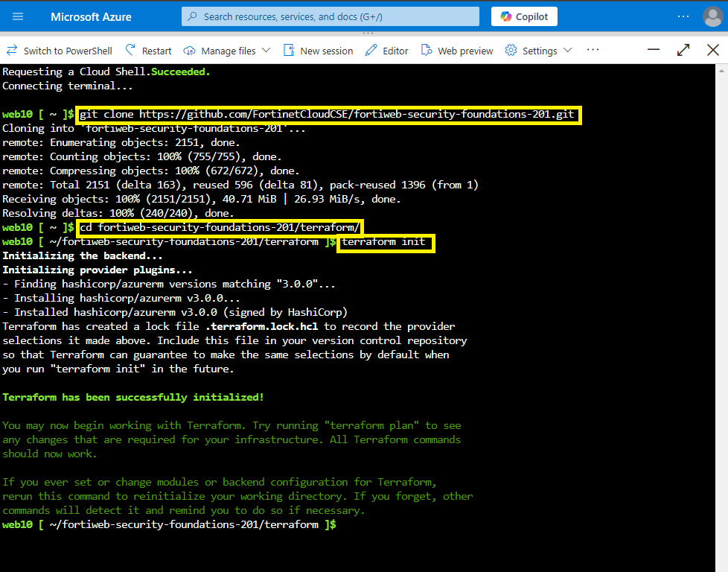
Task: Click the 'Succeeded.' status text
Action: coord(181,71)
